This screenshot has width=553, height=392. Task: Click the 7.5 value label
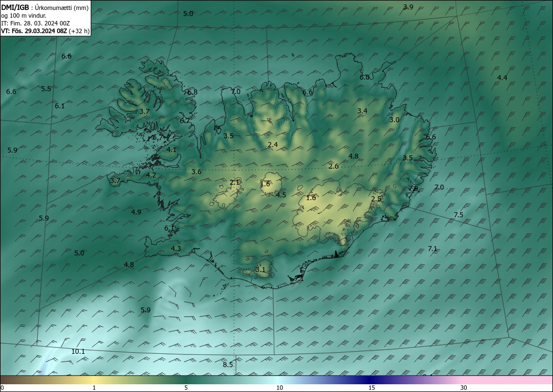[x=458, y=215]
